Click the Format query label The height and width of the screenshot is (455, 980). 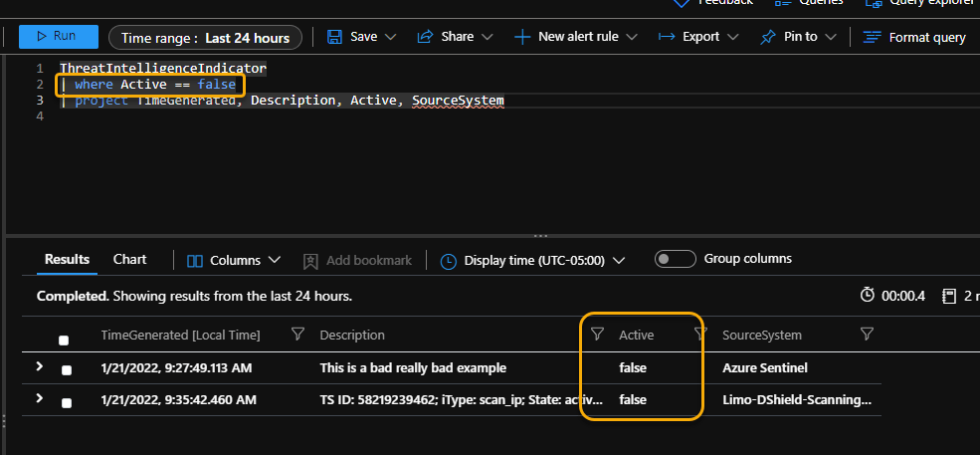tap(927, 38)
